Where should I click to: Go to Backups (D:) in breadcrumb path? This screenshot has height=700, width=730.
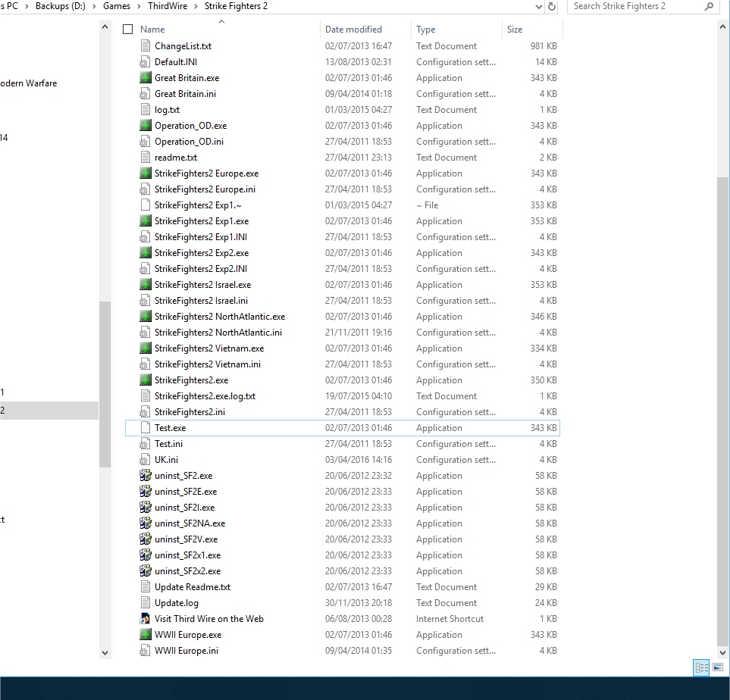61,7
